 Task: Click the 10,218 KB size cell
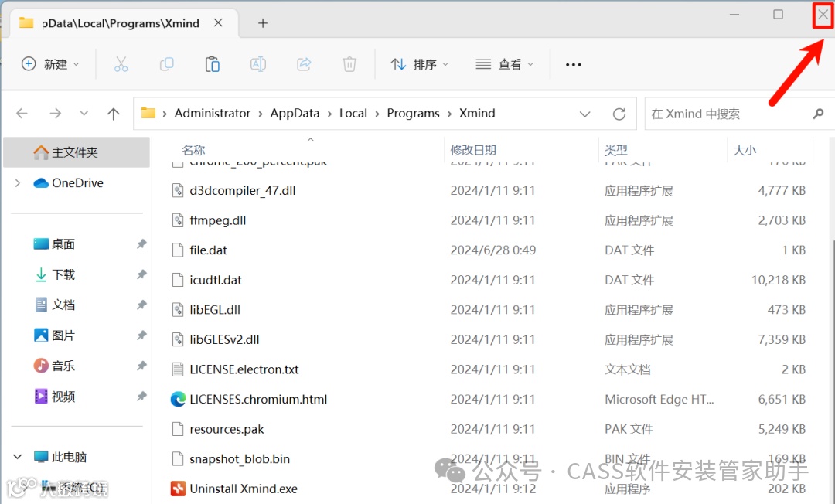pos(778,280)
